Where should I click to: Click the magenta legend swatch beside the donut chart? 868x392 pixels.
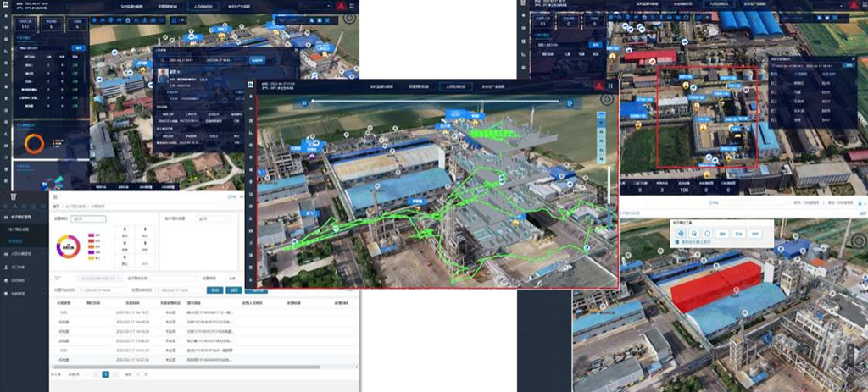click(x=92, y=235)
